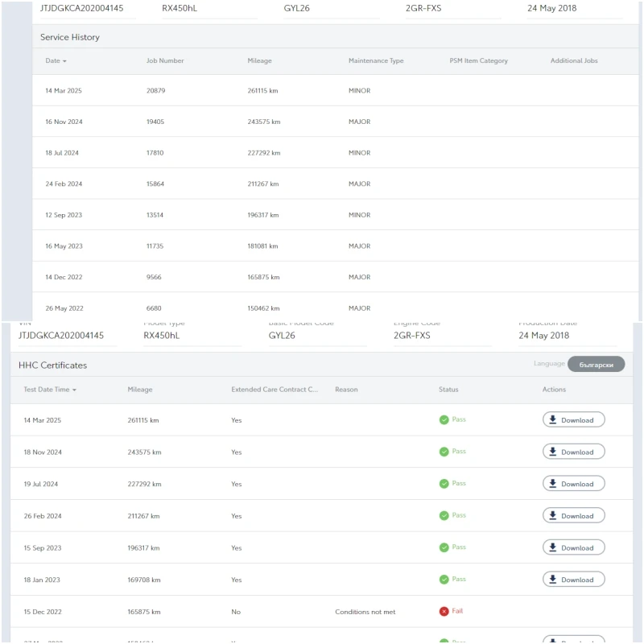Click green Pass icon for 15 Sep 2023
The height and width of the screenshot is (644, 644).
tap(444, 547)
